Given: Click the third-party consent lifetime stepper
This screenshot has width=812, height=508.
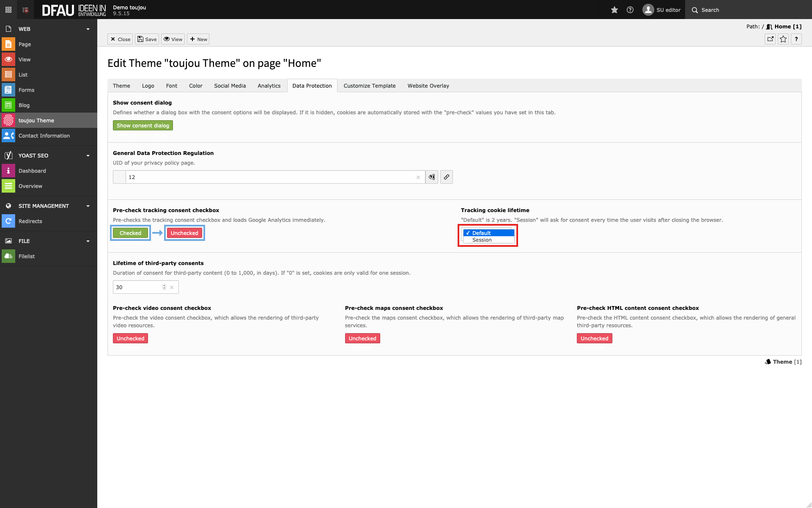Looking at the screenshot, I should [x=164, y=287].
